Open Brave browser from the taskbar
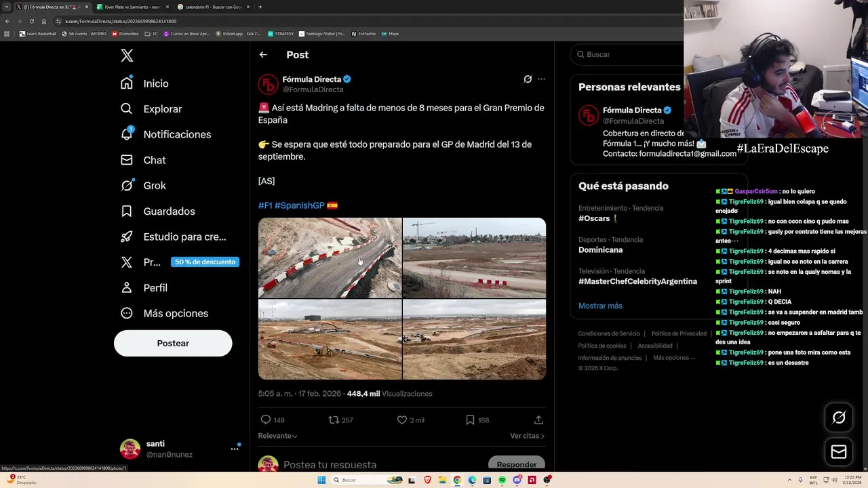The width and height of the screenshot is (868, 488). coord(427,480)
